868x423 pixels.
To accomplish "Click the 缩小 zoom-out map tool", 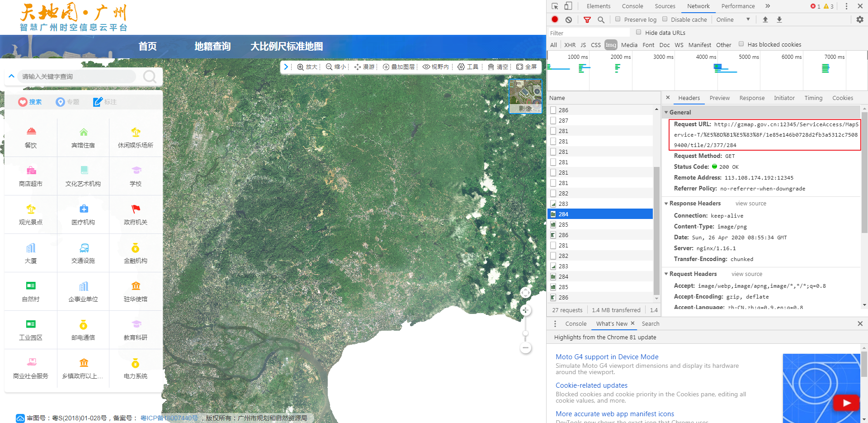I will point(336,67).
